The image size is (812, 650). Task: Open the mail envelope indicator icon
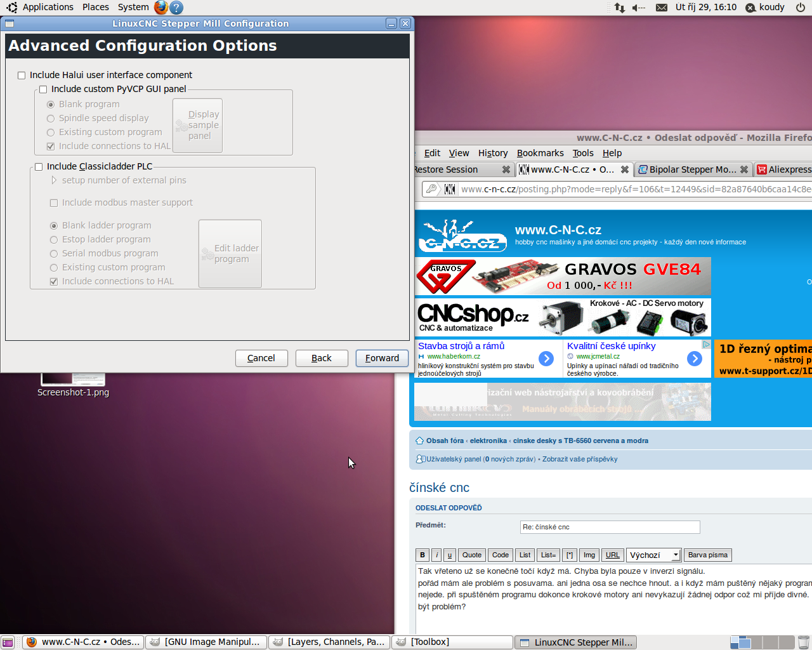661,8
